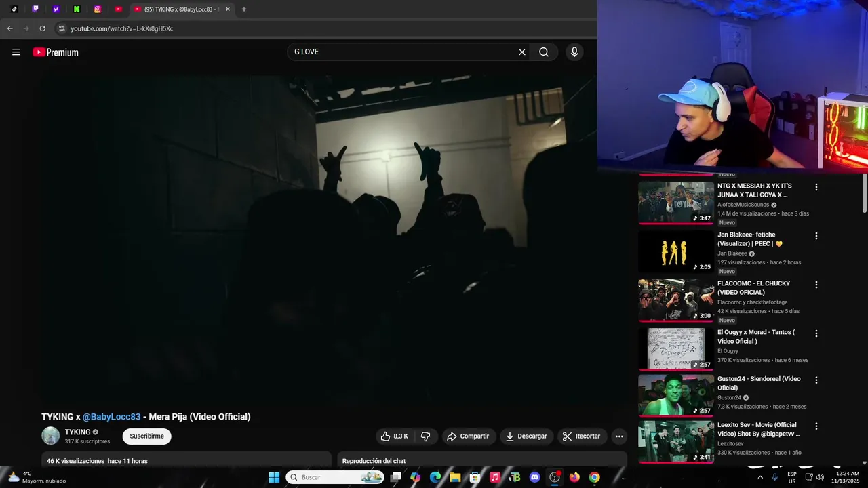
Task: Open Firefox from the taskbar
Action: click(574, 477)
